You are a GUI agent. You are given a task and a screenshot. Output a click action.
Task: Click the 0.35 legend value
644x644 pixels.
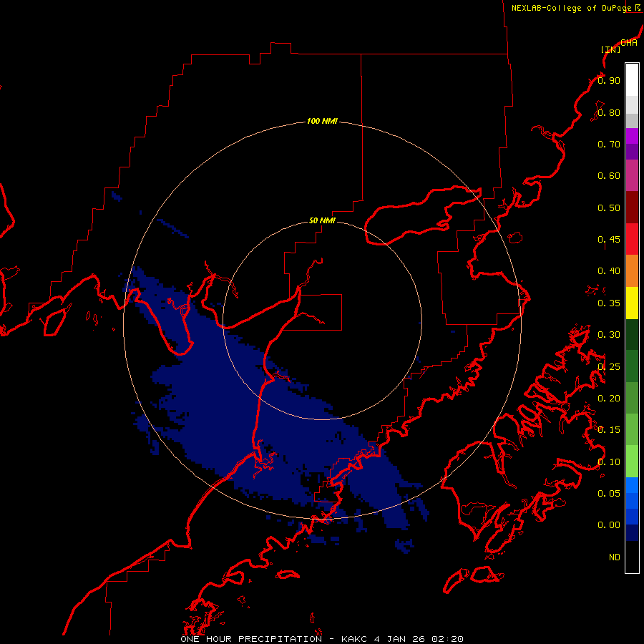click(609, 303)
